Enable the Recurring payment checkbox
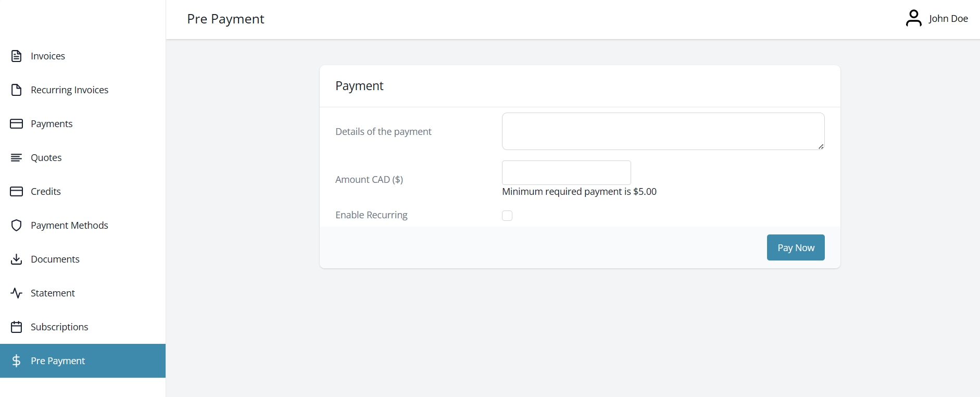980x397 pixels. tap(507, 215)
